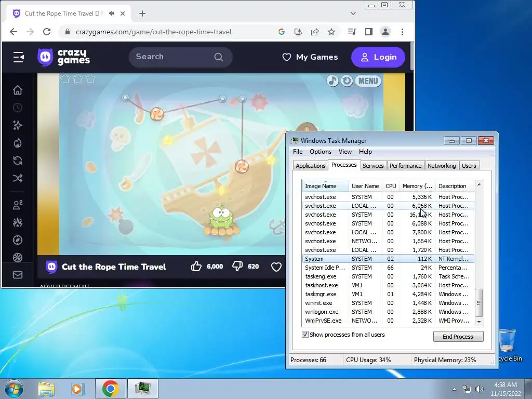Open Task Manager Help menu
This screenshot has width=532, height=399.
click(x=365, y=152)
